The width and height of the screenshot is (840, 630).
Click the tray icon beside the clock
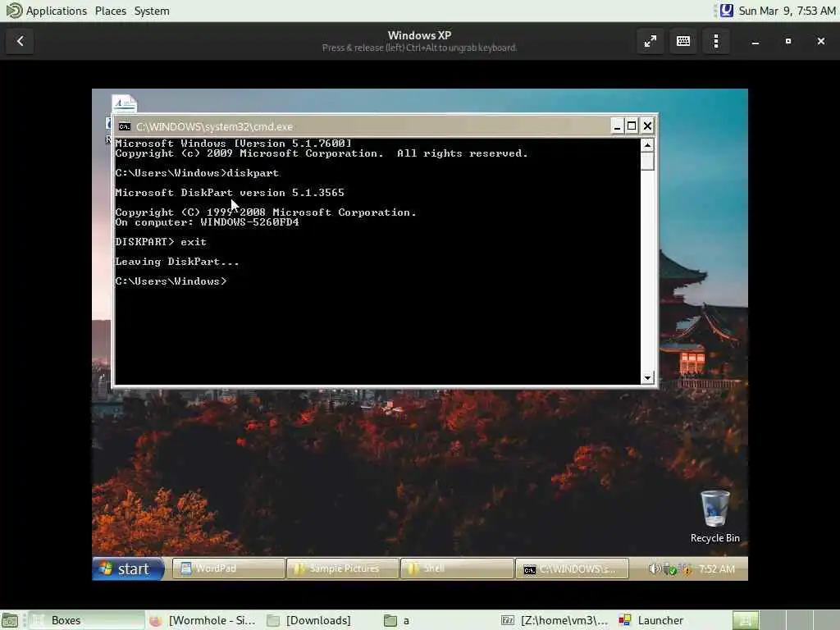727,11
